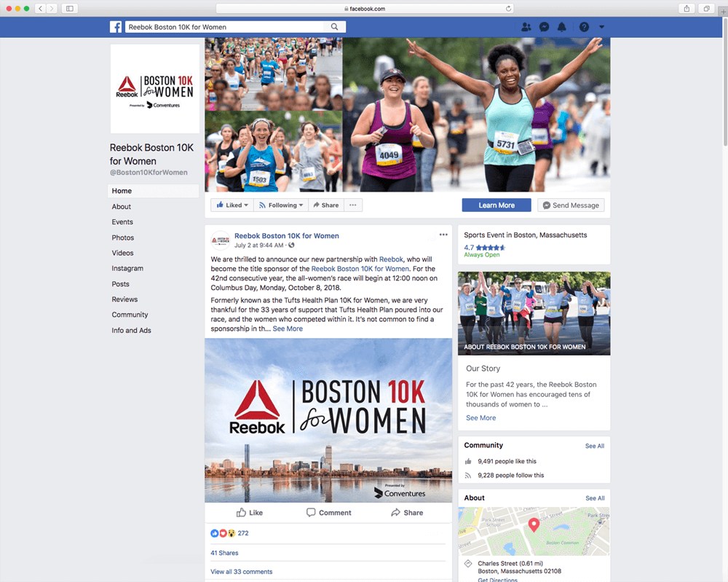View all 33 comments
The width and height of the screenshot is (728, 582).
pyautogui.click(x=242, y=572)
